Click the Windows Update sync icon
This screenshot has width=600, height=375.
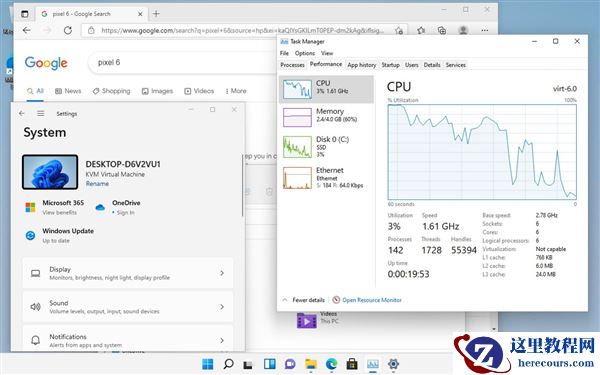[x=30, y=235]
